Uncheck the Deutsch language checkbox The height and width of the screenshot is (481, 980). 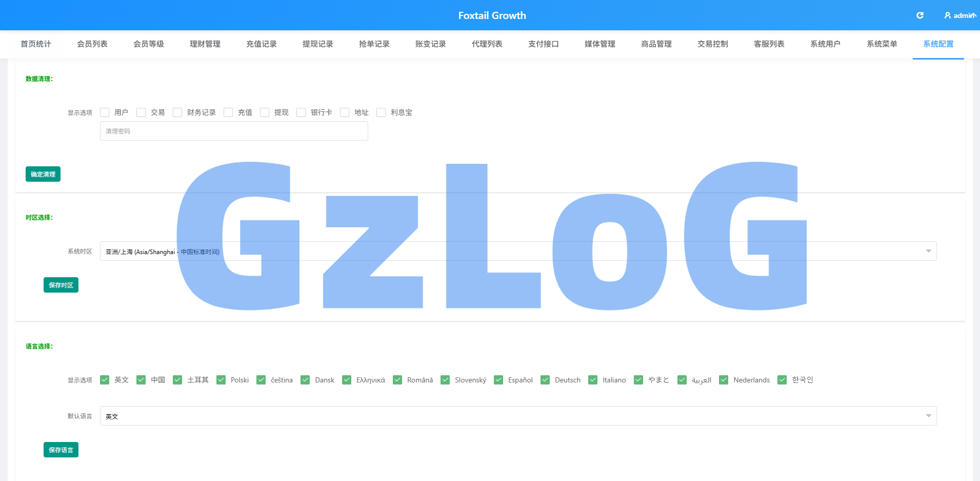tap(545, 380)
